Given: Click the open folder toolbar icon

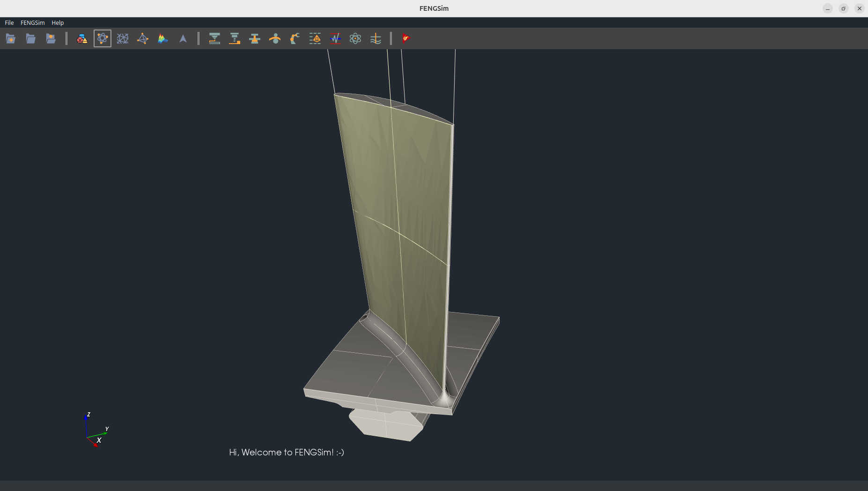Looking at the screenshot, I should (31, 38).
